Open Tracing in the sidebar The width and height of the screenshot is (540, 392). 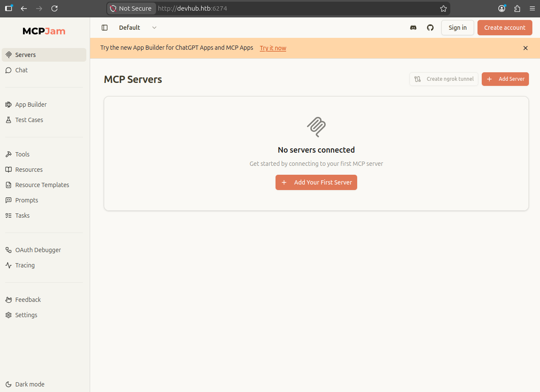(44, 265)
